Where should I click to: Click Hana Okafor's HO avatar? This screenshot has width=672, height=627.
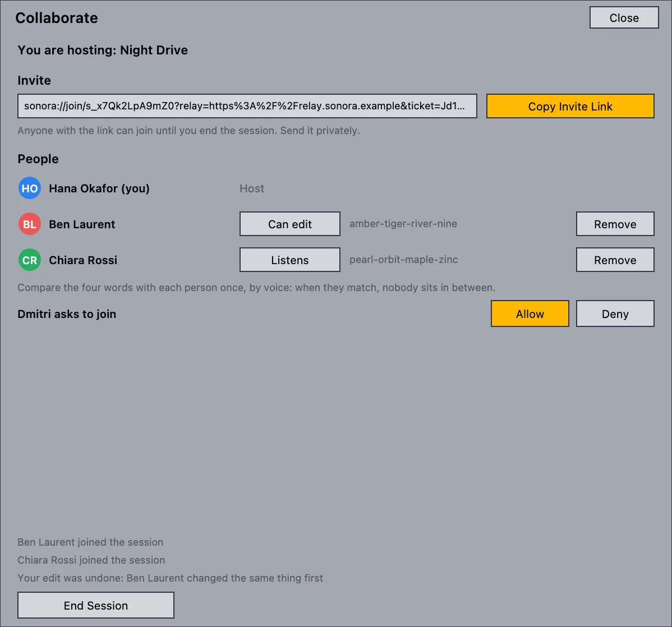coord(30,188)
